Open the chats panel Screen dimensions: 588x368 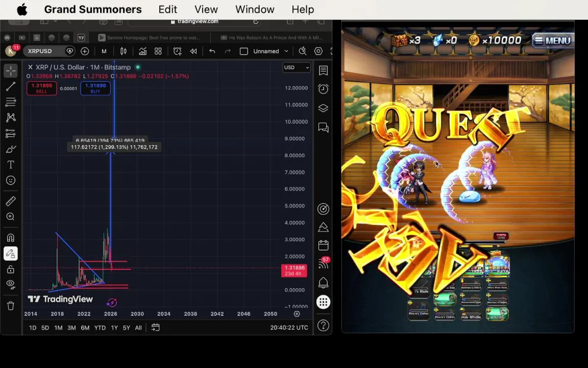click(x=323, y=127)
